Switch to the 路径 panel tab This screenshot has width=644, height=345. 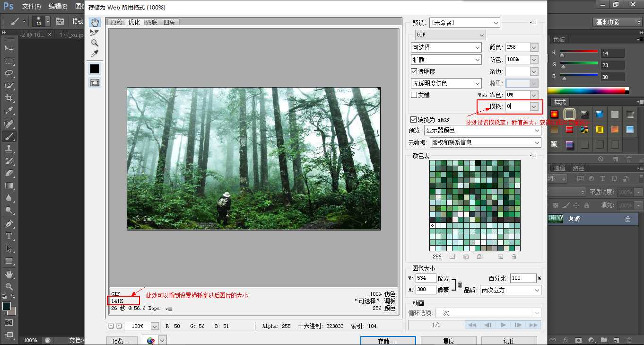coord(578,168)
